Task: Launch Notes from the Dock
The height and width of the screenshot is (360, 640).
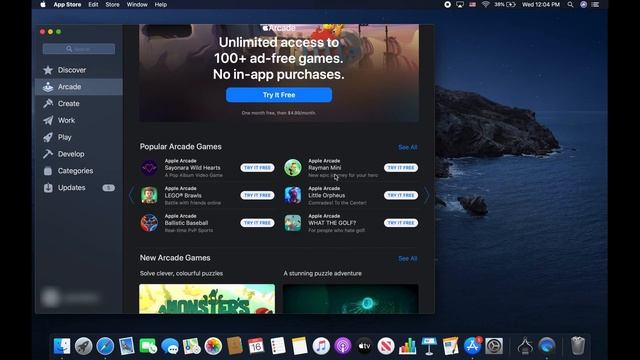Action: pyautogui.click(x=300, y=346)
